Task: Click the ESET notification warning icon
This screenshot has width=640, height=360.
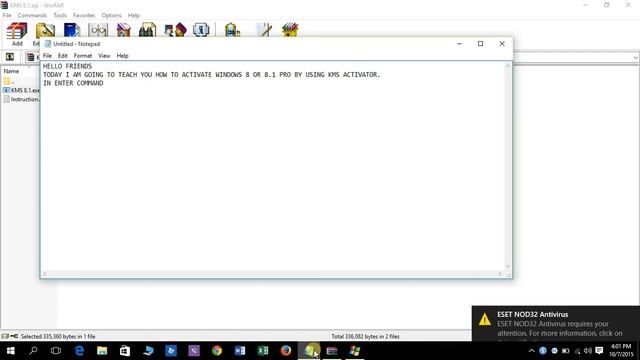Action: point(484,319)
